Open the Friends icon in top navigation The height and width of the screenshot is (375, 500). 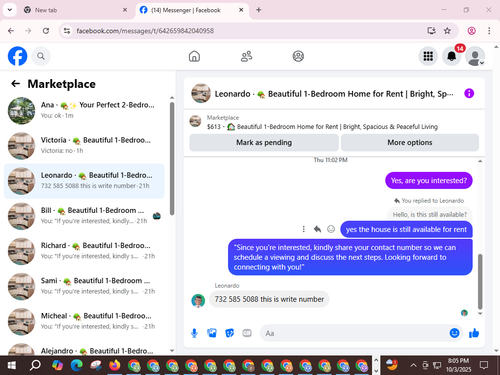coord(246,56)
